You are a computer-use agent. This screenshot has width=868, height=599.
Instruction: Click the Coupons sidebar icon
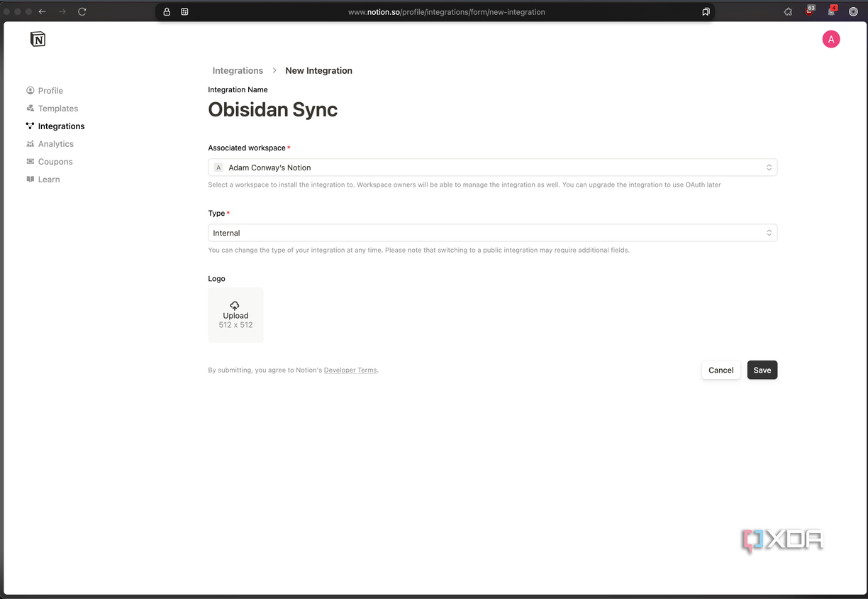tap(30, 162)
